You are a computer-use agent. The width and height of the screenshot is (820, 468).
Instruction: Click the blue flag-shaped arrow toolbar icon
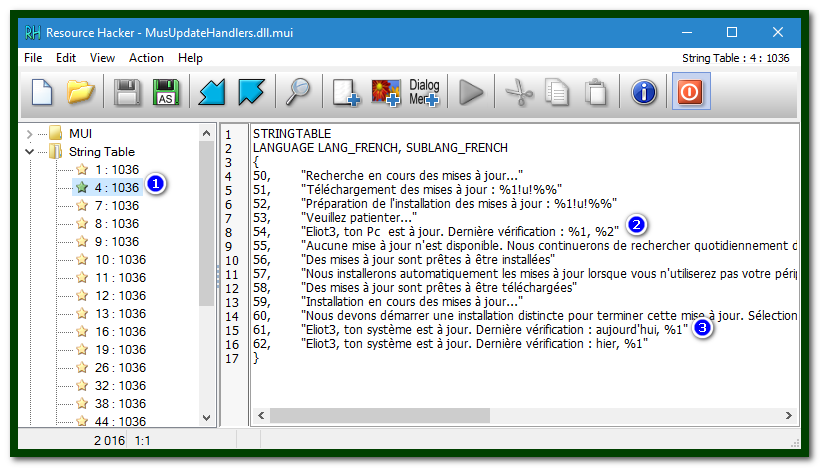pos(251,92)
